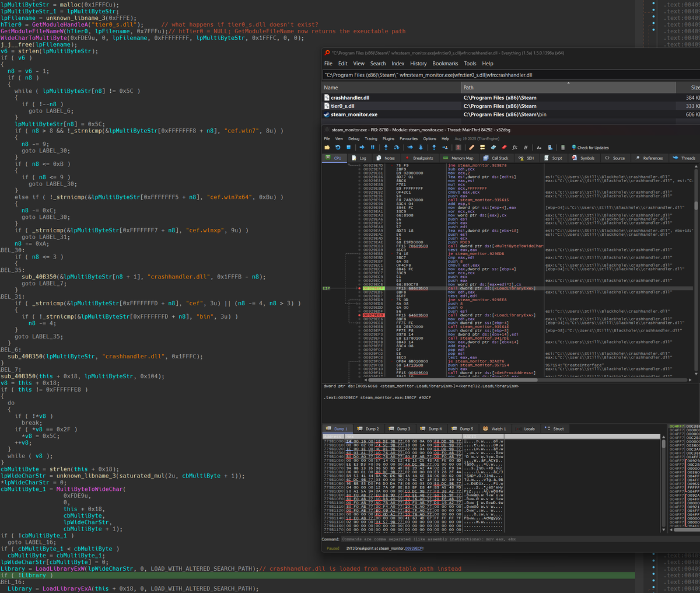This screenshot has width=700, height=593.
Task: Switch to the Dump 3 tab
Action: [400, 429]
